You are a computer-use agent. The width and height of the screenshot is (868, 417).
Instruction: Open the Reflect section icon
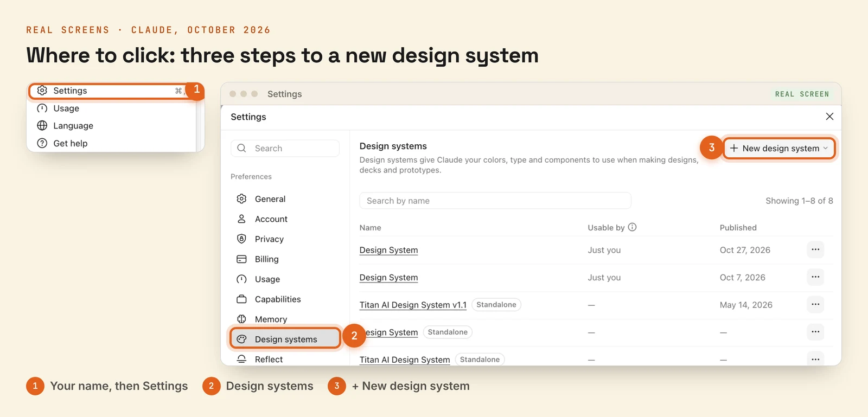pyautogui.click(x=242, y=360)
